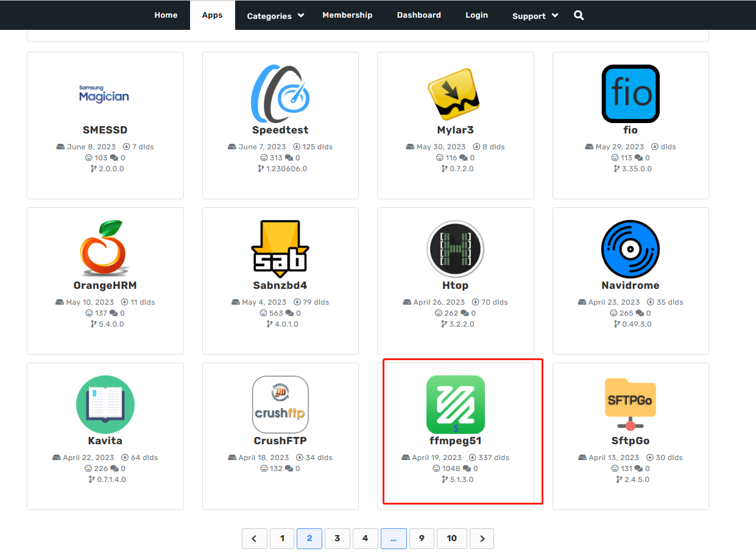
Task: Jump to page 1
Action: point(282,539)
